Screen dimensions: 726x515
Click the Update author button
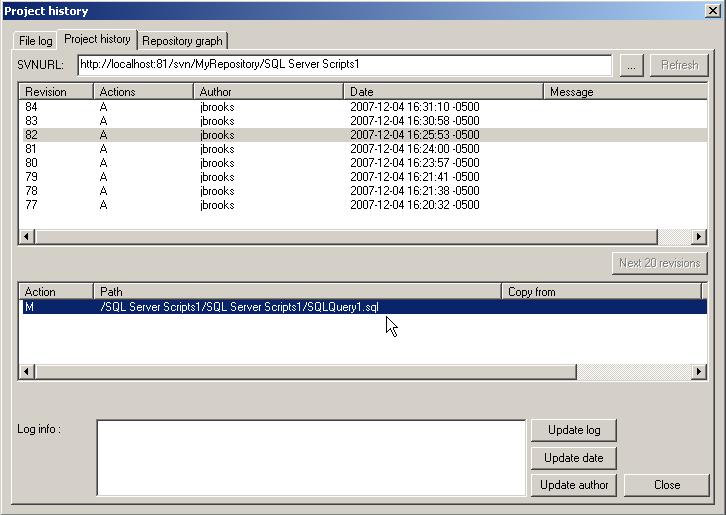click(574, 485)
